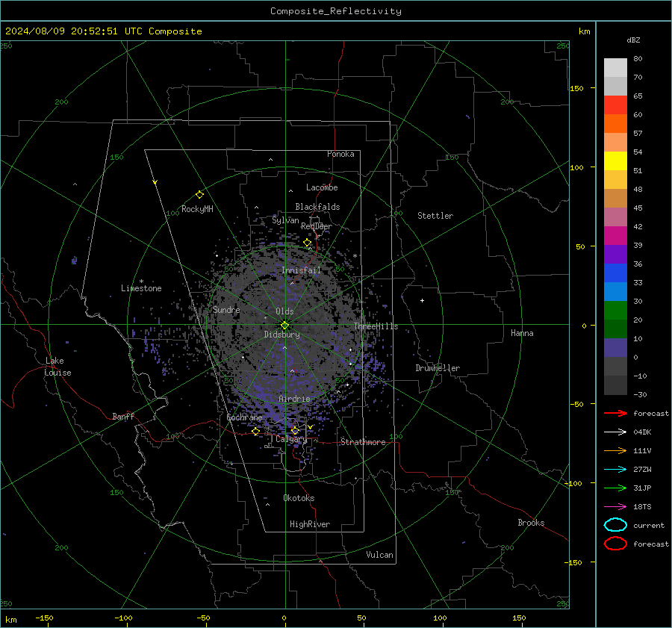The image size is (672, 628).
Task: Select the magenta 18TS arrow icon
Action: pos(615,507)
